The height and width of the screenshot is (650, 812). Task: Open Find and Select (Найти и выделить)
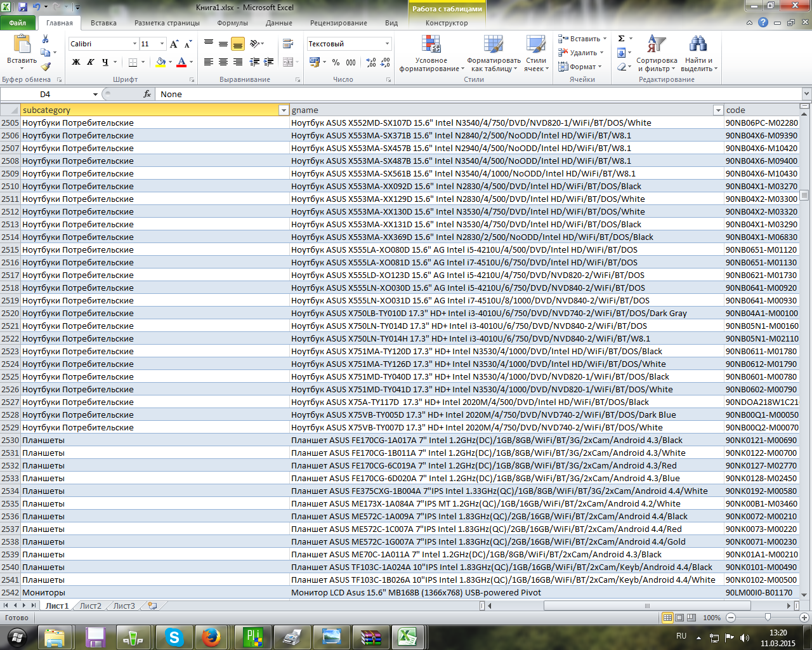tap(698, 53)
